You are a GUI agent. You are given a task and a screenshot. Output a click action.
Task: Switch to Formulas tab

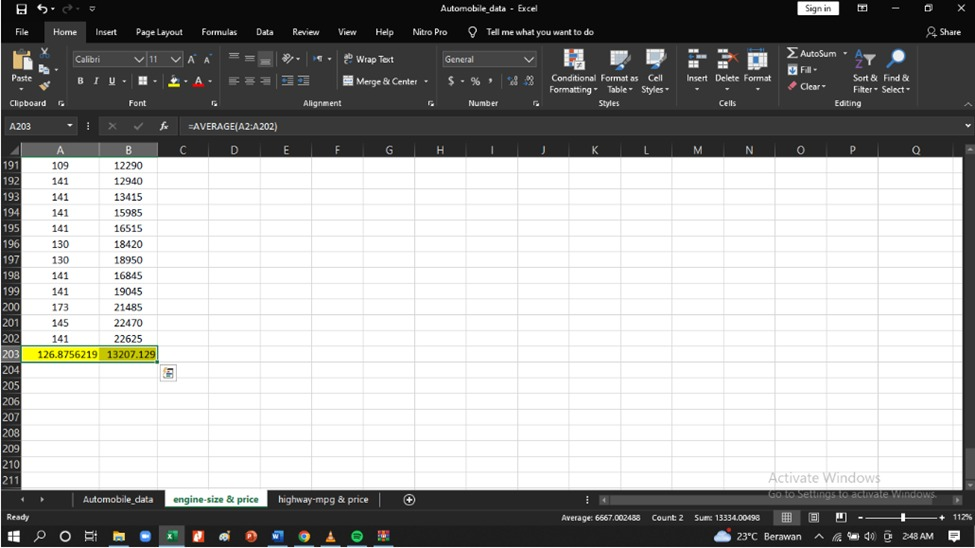(x=219, y=32)
